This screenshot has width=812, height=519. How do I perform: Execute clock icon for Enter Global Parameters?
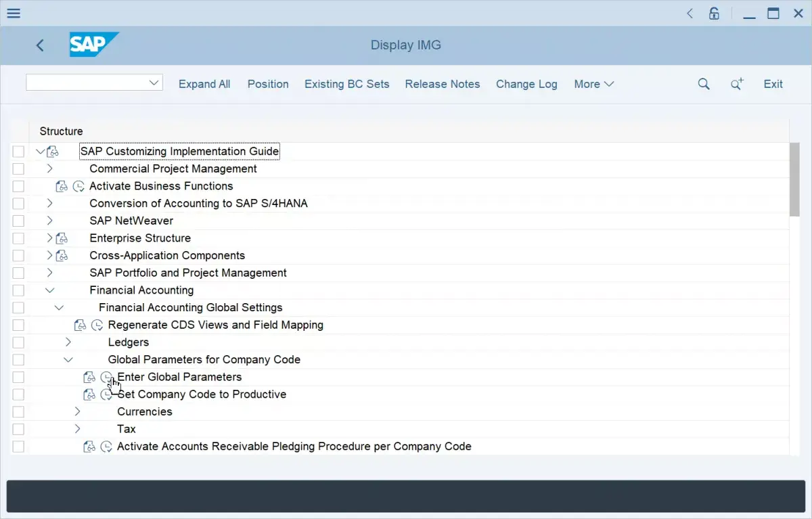tap(106, 377)
